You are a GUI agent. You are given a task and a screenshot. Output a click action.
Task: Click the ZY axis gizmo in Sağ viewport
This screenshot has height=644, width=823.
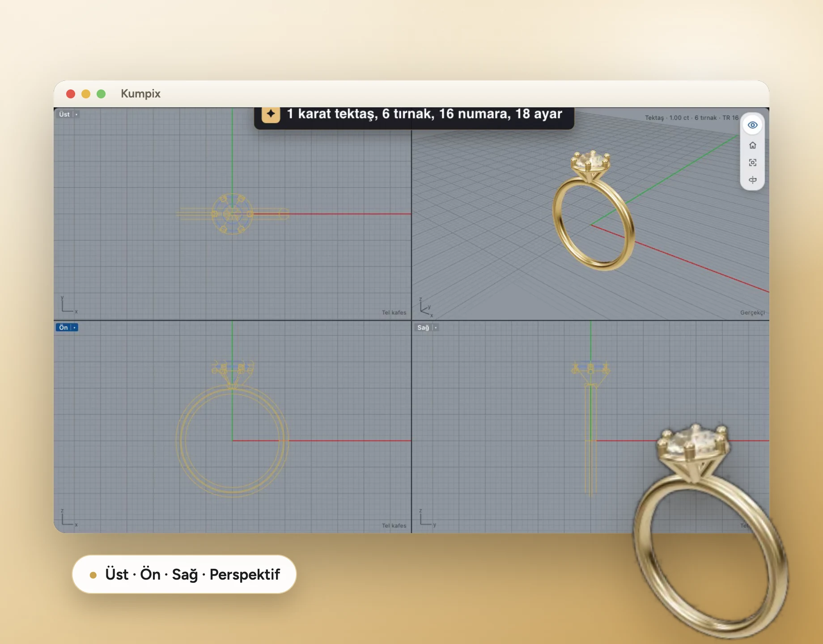(x=427, y=517)
